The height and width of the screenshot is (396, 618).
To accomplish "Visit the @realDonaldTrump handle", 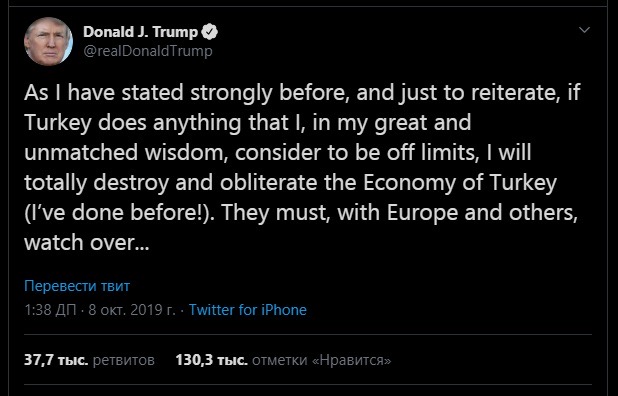I will (148, 51).
